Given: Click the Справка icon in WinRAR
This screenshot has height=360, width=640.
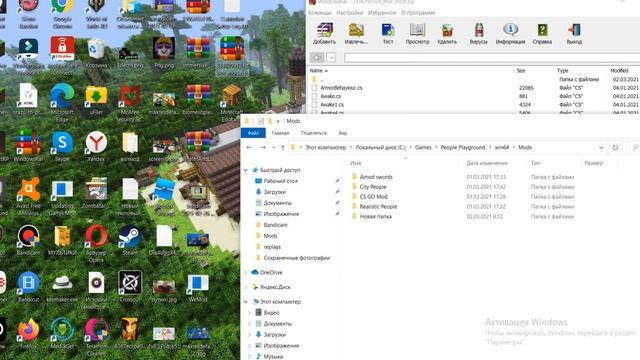Looking at the screenshot, I should point(542,33).
